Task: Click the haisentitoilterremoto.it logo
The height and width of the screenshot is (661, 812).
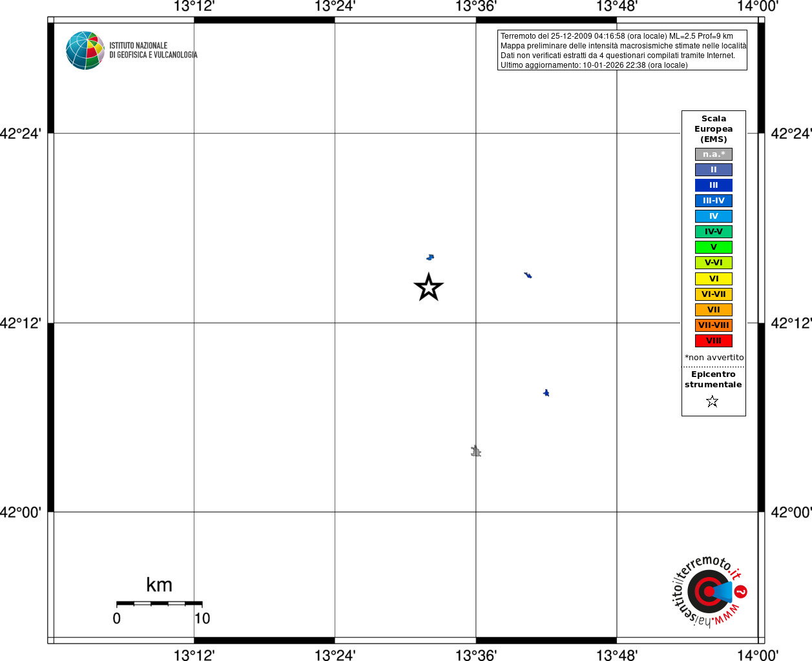Action: click(x=709, y=591)
